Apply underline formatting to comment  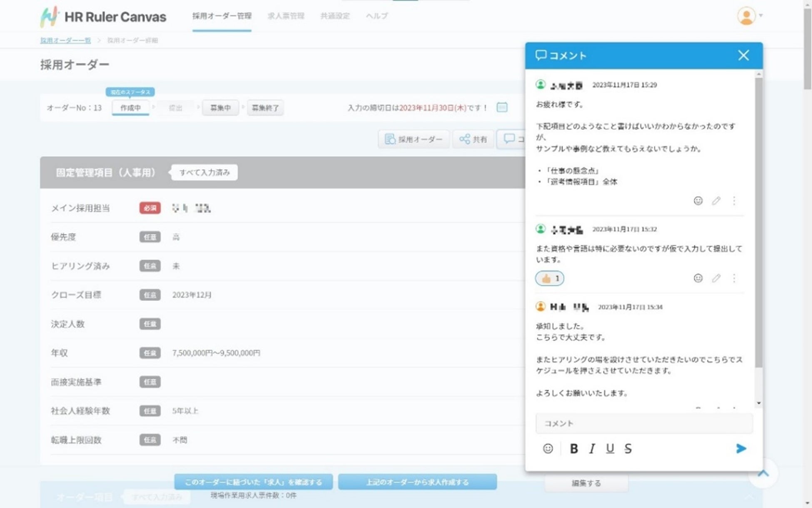[x=610, y=448]
